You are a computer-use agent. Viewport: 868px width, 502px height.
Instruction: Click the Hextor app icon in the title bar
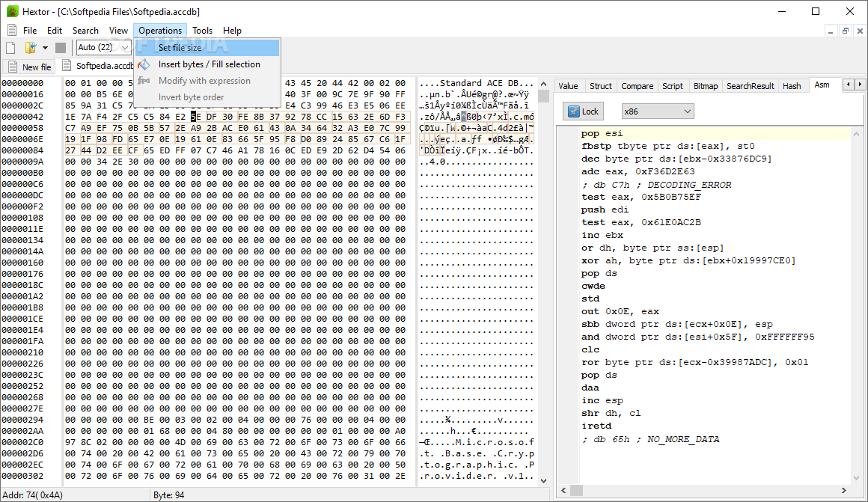pyautogui.click(x=12, y=11)
